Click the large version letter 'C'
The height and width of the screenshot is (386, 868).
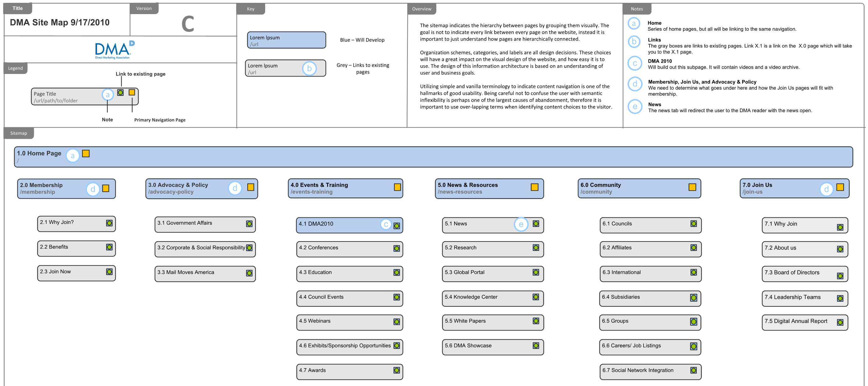click(188, 24)
